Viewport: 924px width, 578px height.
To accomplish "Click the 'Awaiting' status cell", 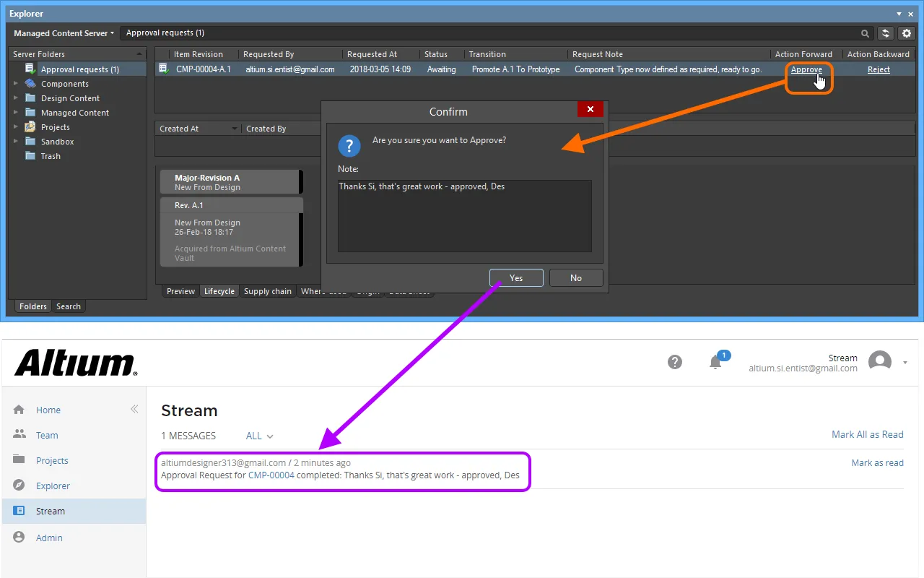I will (441, 69).
